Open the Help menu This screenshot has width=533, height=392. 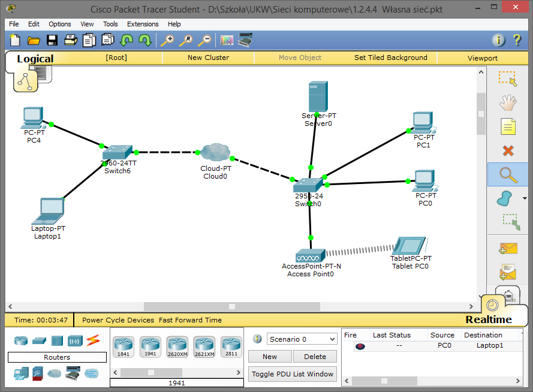click(x=174, y=24)
